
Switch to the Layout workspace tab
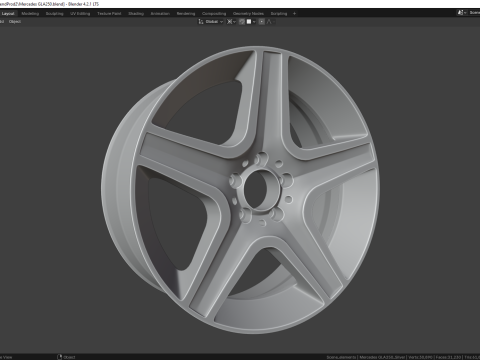pos(8,14)
